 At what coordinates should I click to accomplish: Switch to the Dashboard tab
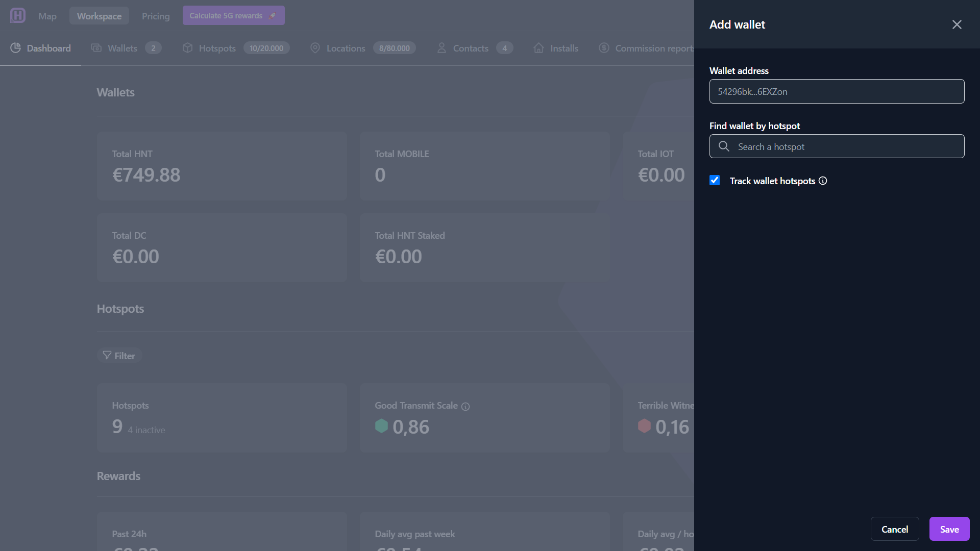point(40,48)
